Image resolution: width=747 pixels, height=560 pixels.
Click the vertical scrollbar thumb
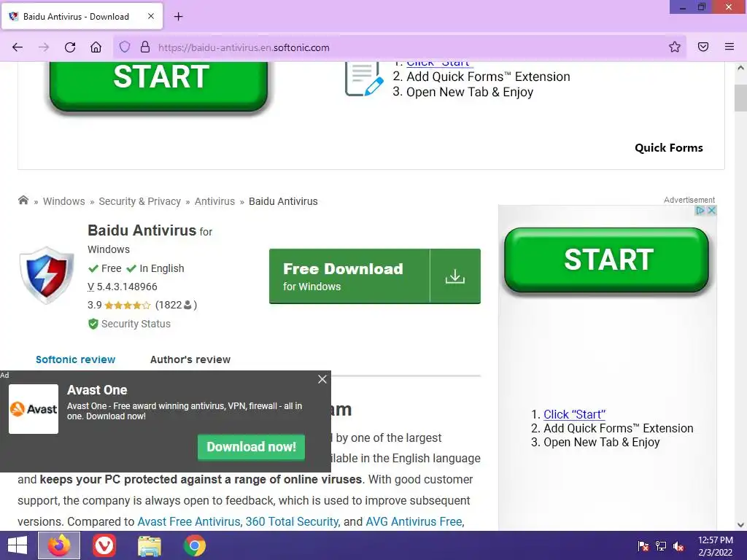(x=740, y=98)
